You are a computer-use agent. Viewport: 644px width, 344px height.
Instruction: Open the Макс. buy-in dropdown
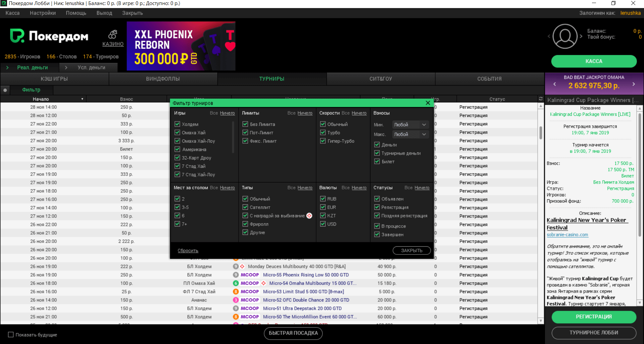click(x=411, y=134)
